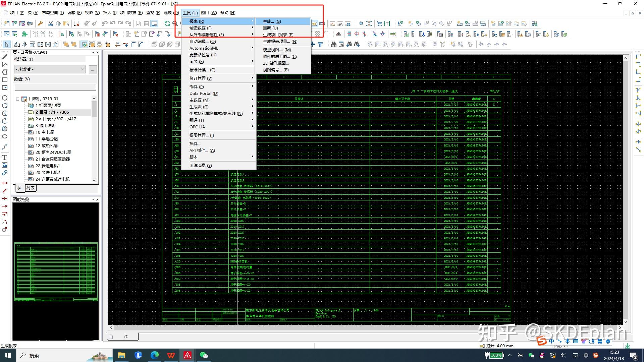Expand the 主数据 submenu
The image size is (644, 362).
(x=219, y=100)
